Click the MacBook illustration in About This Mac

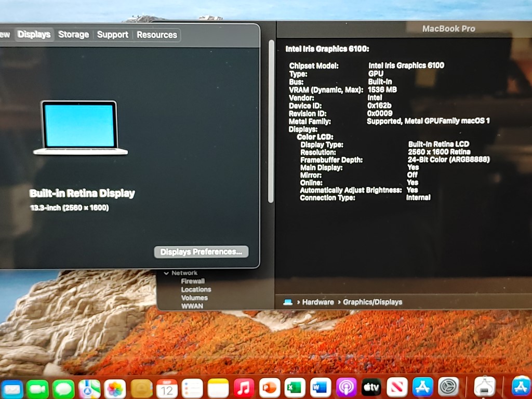pos(81,128)
